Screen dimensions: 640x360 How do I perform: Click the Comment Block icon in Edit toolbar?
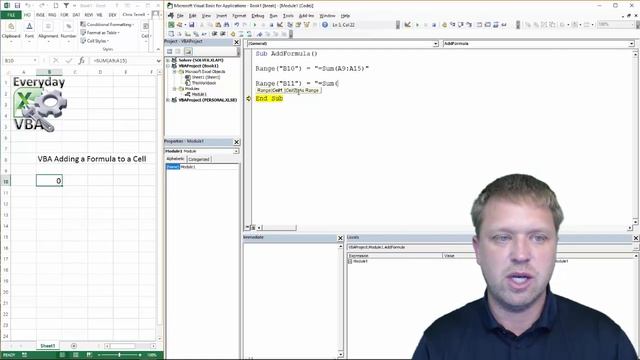(x=241, y=34)
